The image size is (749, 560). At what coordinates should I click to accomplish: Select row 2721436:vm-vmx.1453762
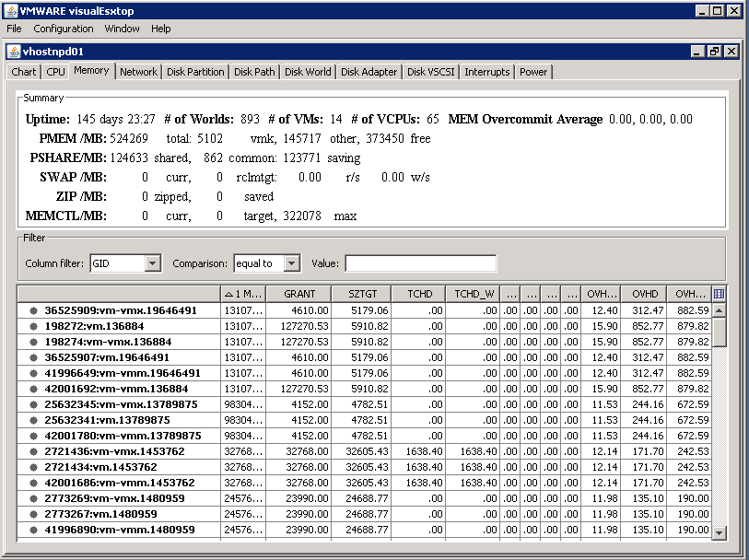tap(364, 451)
